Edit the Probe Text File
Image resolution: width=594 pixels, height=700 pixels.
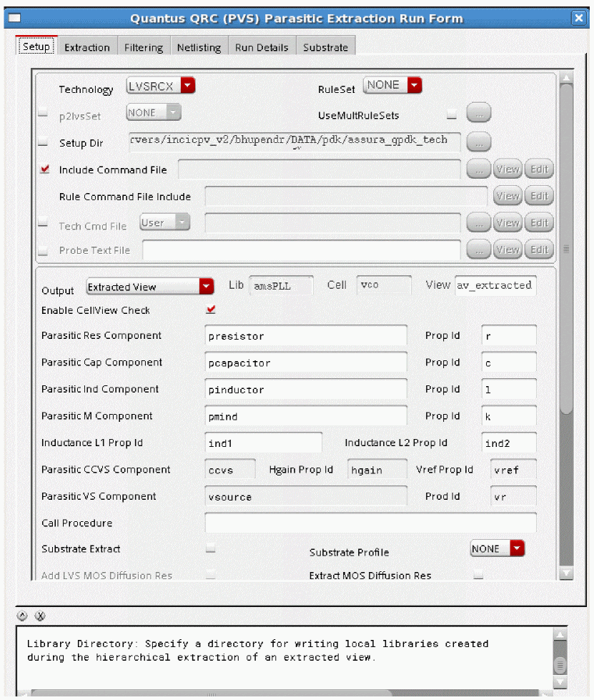click(x=539, y=250)
